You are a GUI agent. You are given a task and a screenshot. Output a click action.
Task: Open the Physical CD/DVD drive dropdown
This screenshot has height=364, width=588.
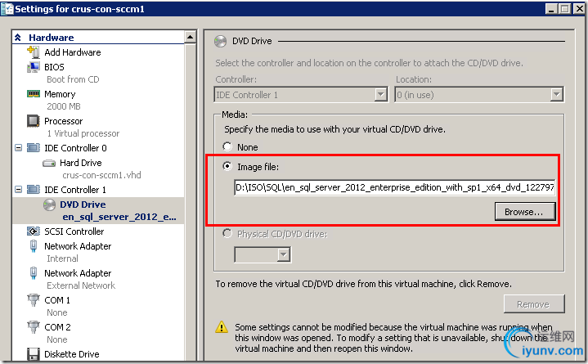tap(284, 255)
